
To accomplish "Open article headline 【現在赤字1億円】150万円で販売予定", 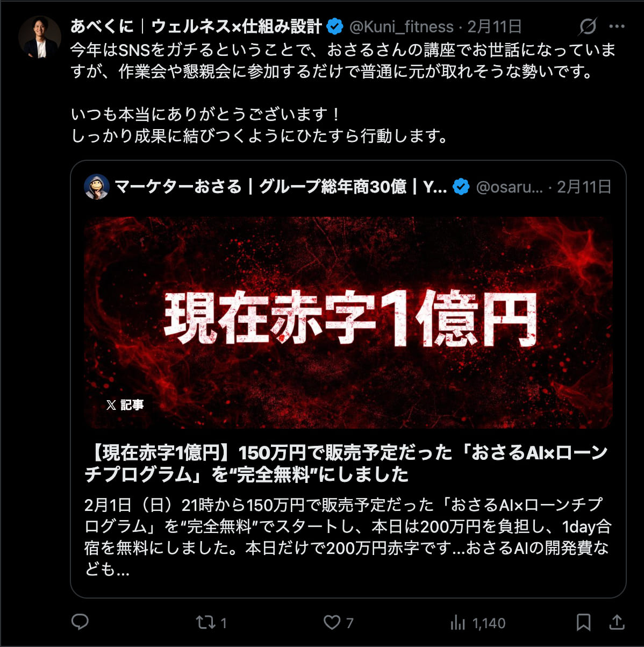I will [x=346, y=464].
